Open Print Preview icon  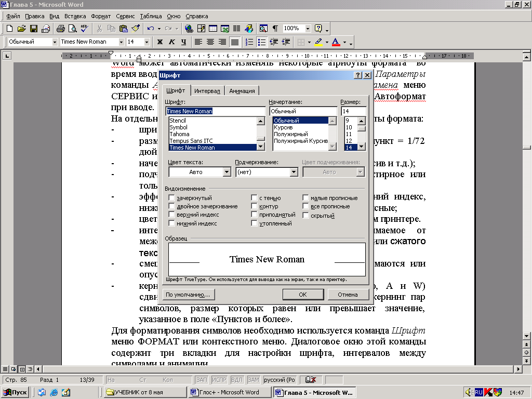click(72, 29)
